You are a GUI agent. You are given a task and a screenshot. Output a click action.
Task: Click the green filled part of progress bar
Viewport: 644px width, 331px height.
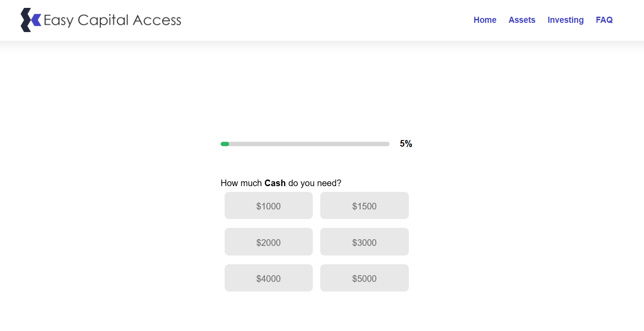tap(225, 144)
